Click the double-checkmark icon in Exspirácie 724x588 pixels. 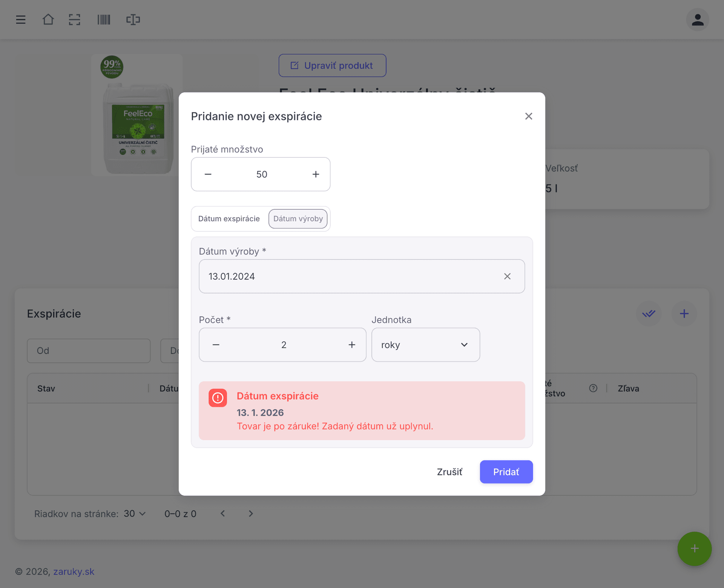[649, 313]
